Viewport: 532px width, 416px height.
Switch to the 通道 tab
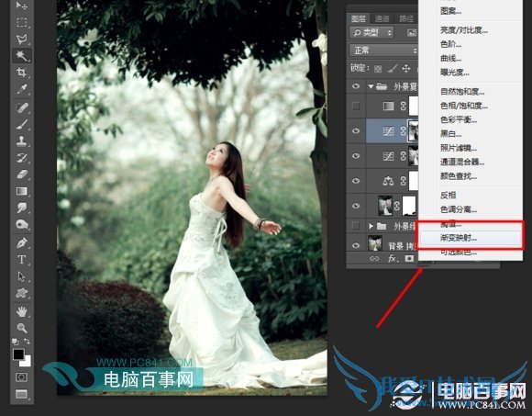[382, 18]
